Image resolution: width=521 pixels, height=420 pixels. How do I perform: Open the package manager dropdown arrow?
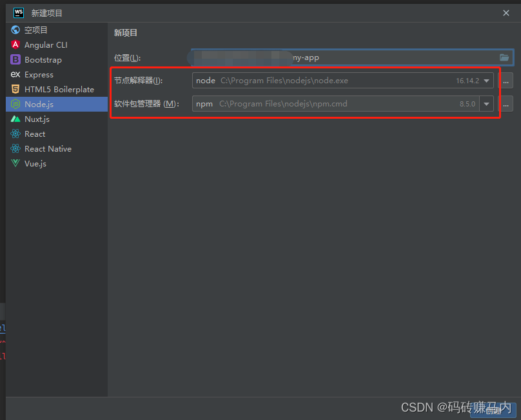[x=486, y=104]
